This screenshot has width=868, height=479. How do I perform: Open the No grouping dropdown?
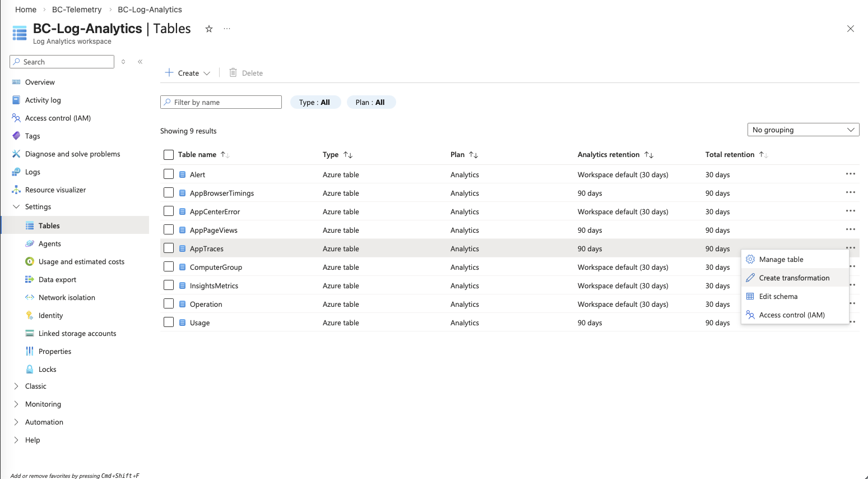pos(803,130)
